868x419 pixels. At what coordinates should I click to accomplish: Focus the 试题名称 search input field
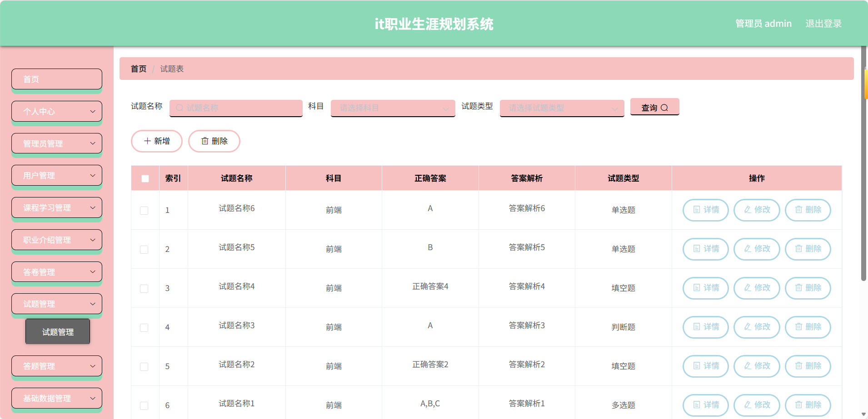coord(236,108)
